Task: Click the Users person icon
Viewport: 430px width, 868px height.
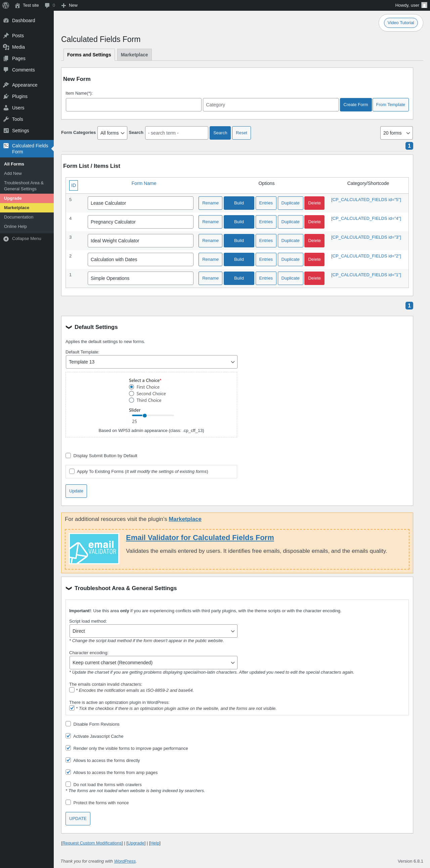Action: pyautogui.click(x=6, y=108)
